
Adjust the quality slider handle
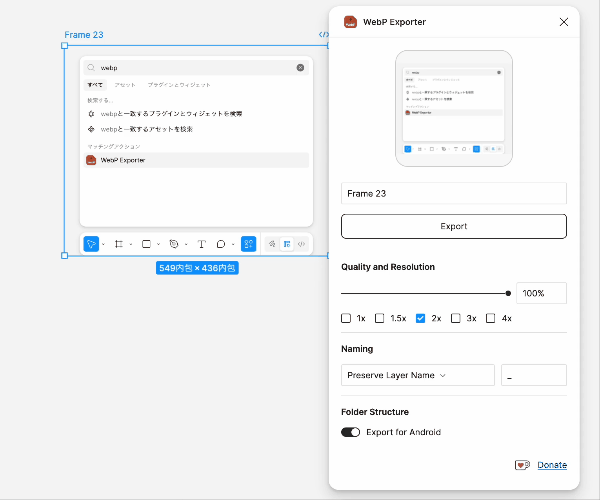pyautogui.click(x=508, y=293)
